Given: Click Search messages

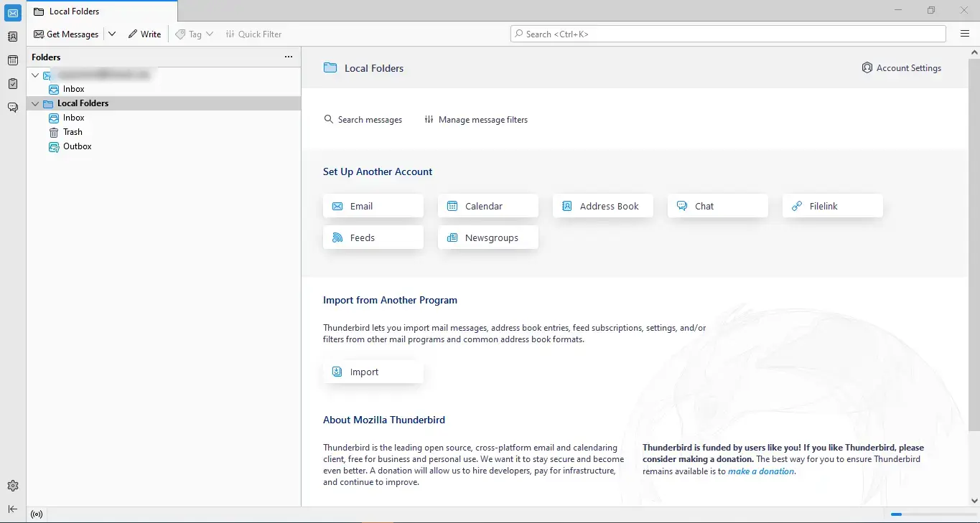Looking at the screenshot, I should coord(363,120).
